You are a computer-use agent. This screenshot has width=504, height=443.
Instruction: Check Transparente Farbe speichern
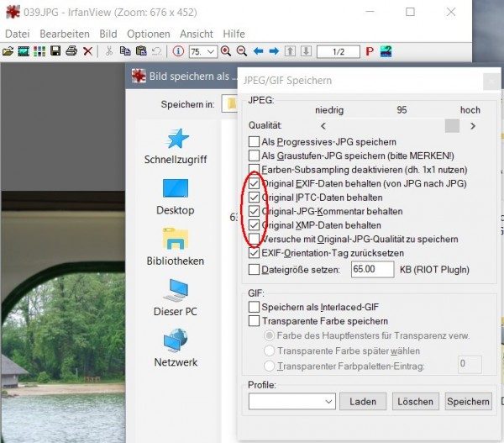point(254,321)
